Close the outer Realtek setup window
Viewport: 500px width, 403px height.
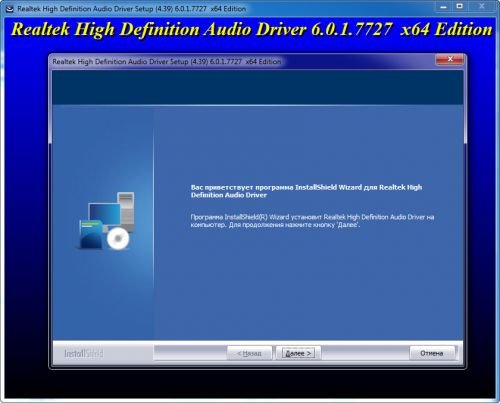tap(482, 6)
